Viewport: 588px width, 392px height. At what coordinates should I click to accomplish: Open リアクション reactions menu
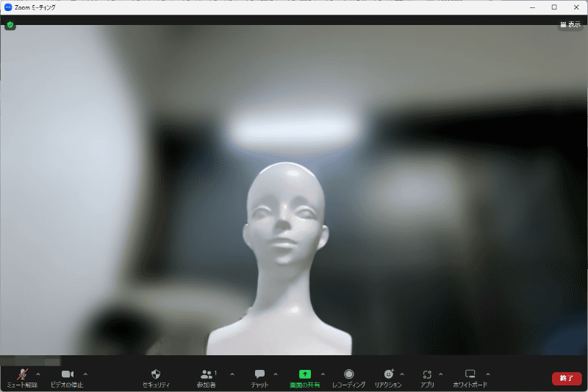(388, 378)
